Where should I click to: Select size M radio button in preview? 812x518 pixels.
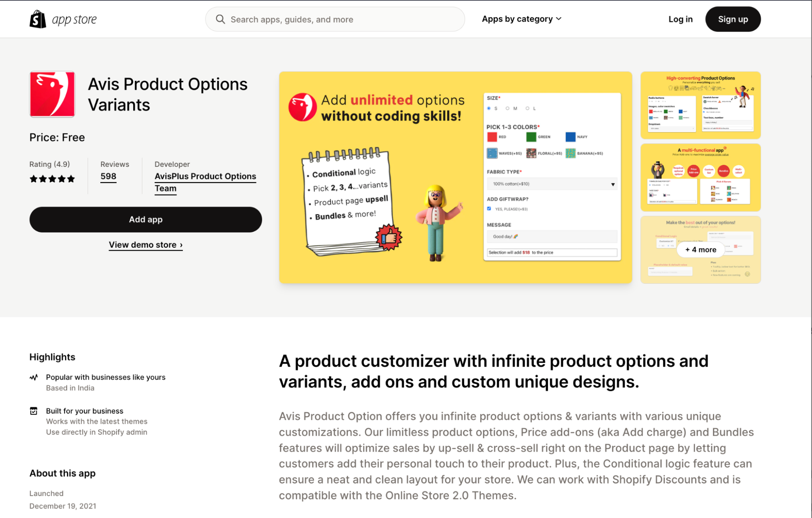tap(507, 108)
